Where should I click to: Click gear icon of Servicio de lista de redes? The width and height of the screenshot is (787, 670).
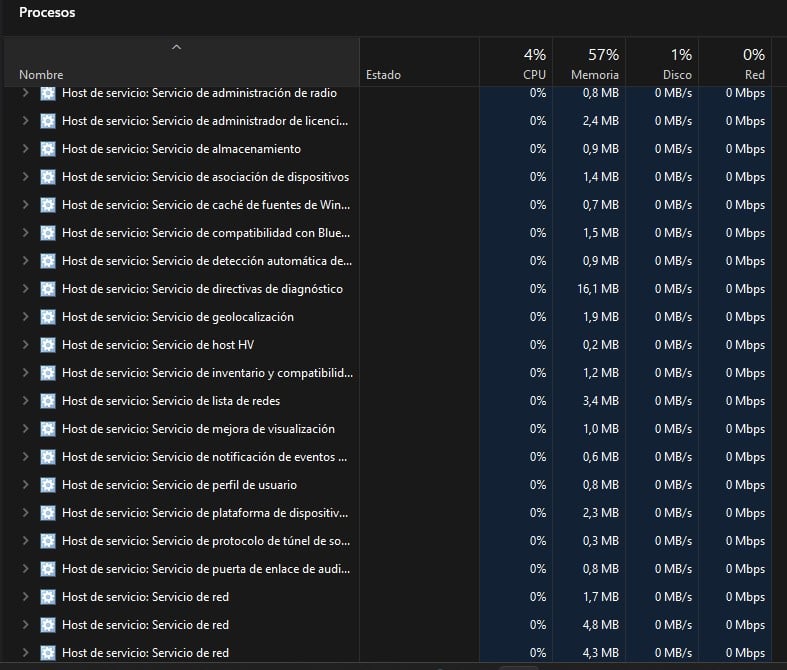48,401
